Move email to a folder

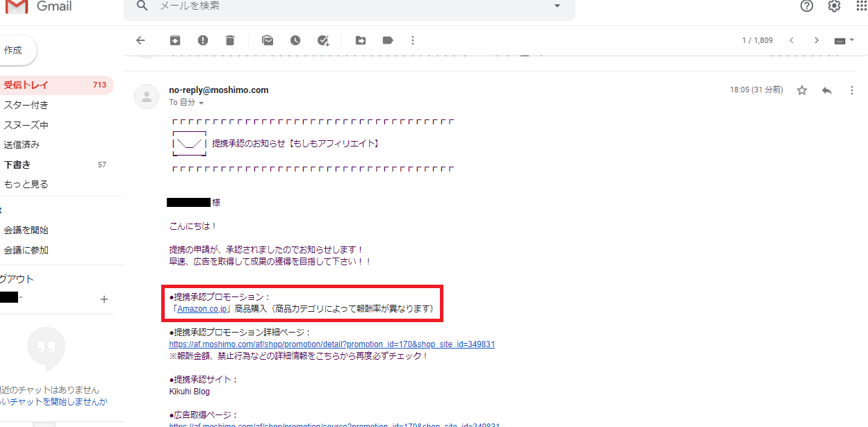[361, 40]
